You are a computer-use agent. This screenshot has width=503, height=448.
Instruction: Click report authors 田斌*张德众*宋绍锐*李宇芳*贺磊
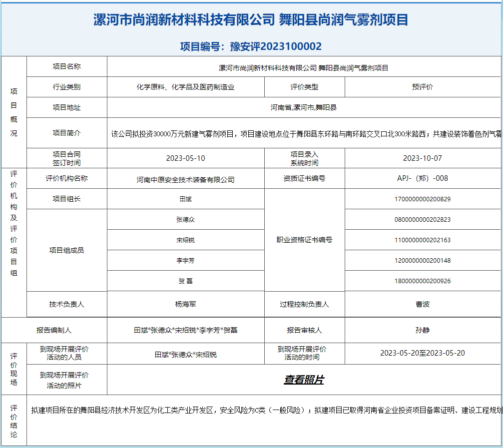coord(185,330)
